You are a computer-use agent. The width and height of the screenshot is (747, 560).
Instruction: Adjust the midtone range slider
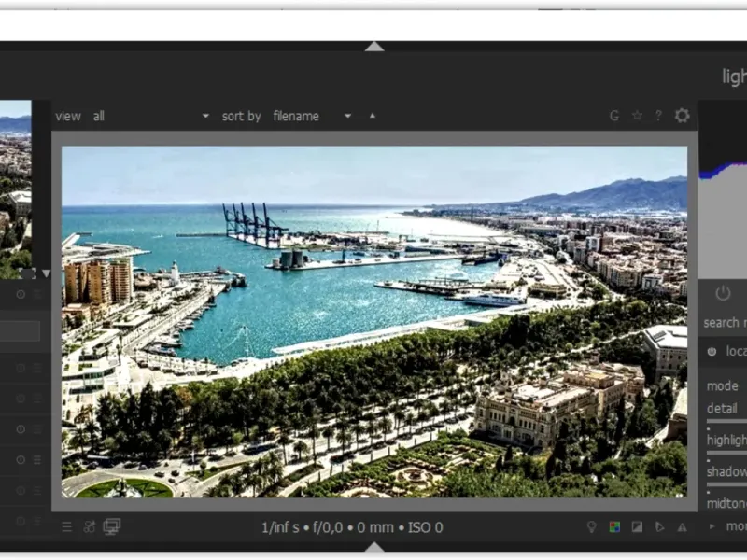pos(727,501)
